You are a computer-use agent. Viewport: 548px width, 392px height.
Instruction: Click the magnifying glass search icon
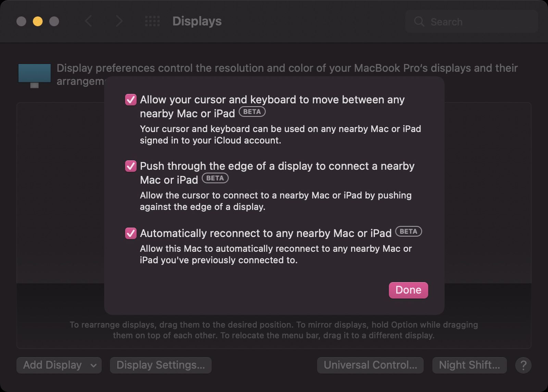point(419,22)
